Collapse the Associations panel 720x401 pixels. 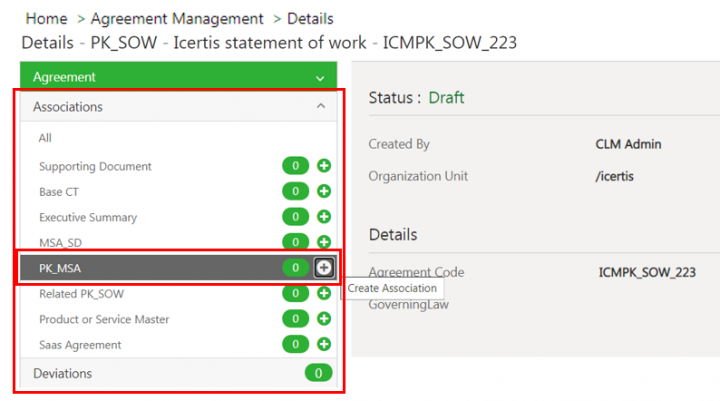click(x=320, y=107)
